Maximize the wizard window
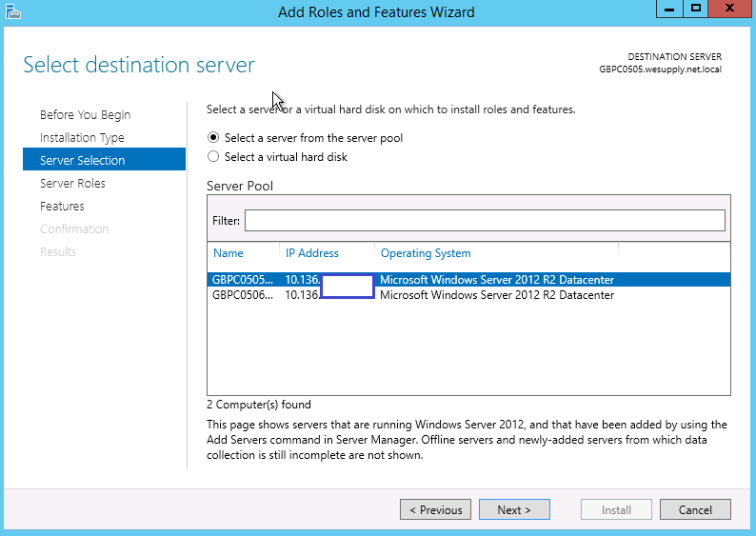The height and width of the screenshot is (536, 756). click(695, 9)
